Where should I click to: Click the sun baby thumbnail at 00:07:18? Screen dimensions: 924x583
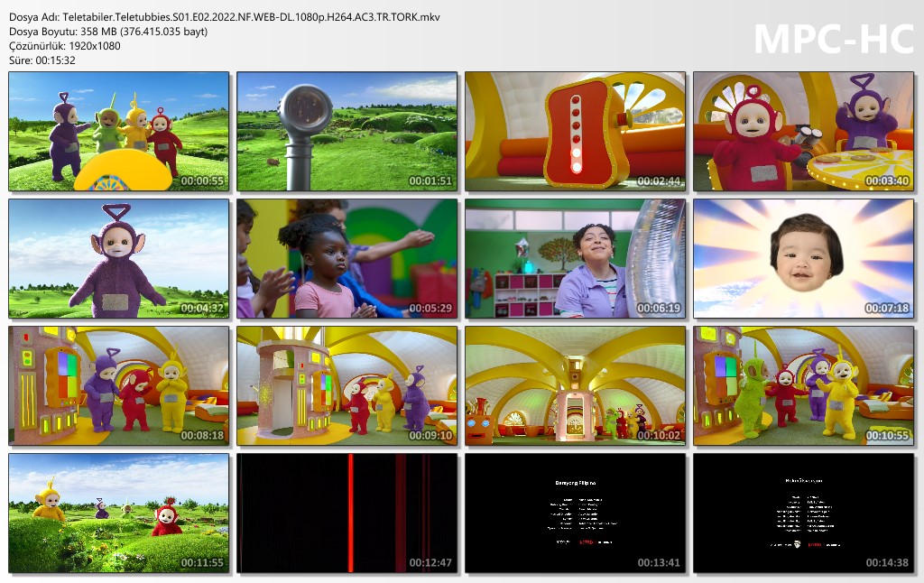pyautogui.click(x=804, y=259)
